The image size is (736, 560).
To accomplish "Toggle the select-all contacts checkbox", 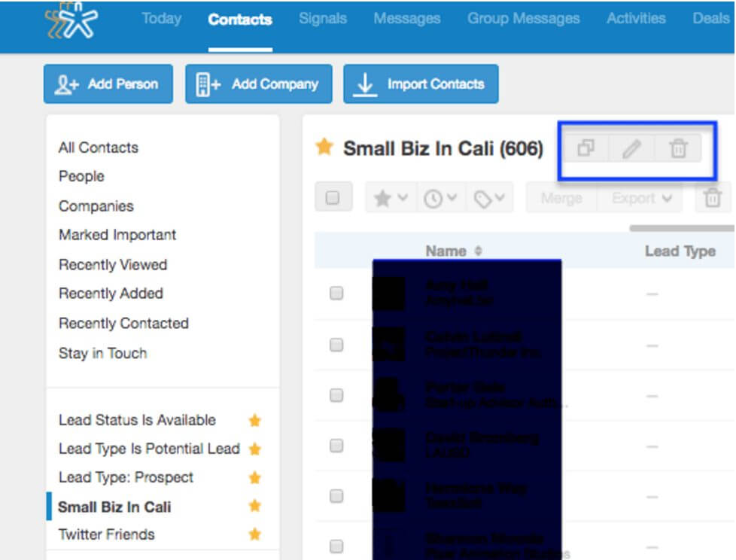I will (333, 199).
